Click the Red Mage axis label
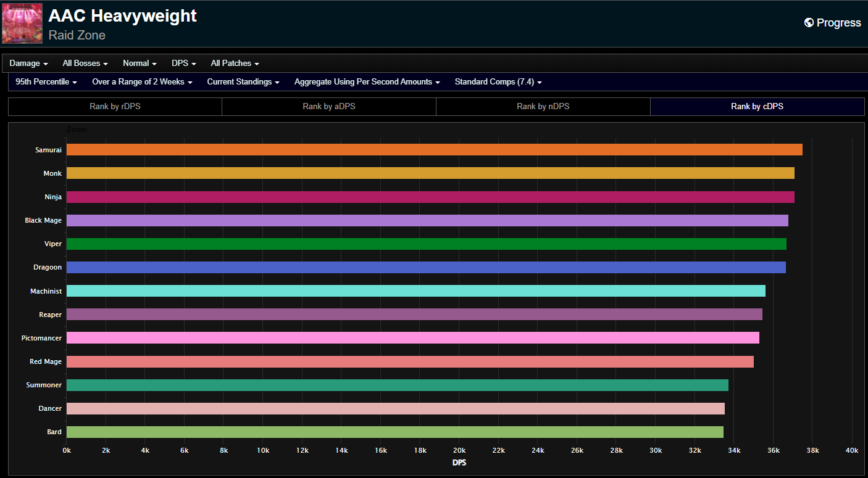Viewport: 868px width, 478px height. point(46,361)
